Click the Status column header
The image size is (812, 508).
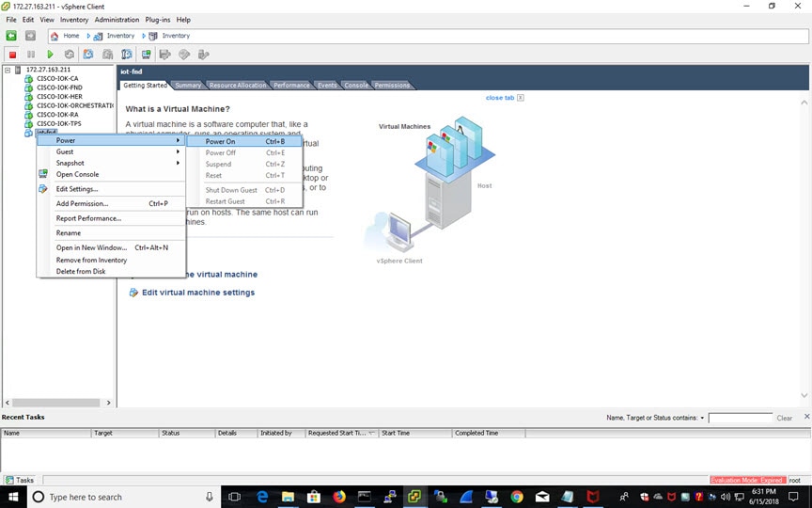tap(187, 433)
